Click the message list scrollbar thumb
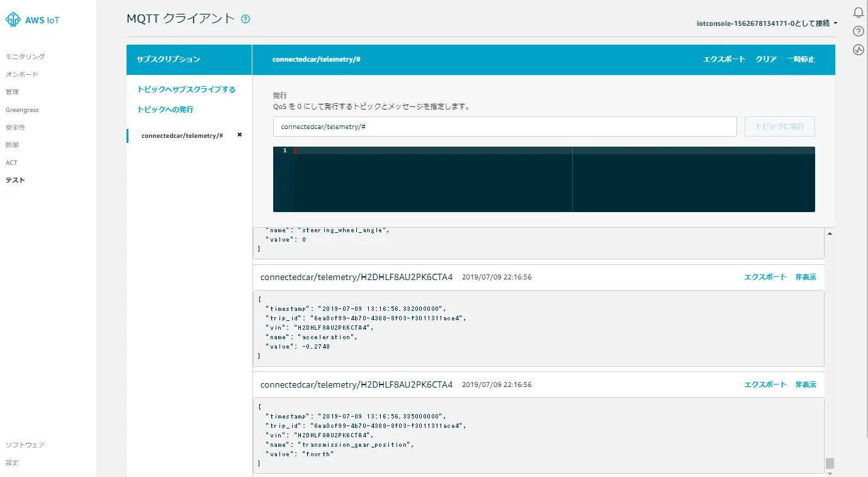Viewport: 868px width, 477px height. 830,463
